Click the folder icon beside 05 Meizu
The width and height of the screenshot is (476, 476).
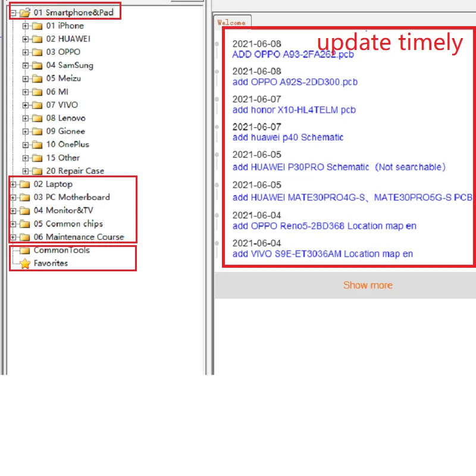[x=37, y=79]
